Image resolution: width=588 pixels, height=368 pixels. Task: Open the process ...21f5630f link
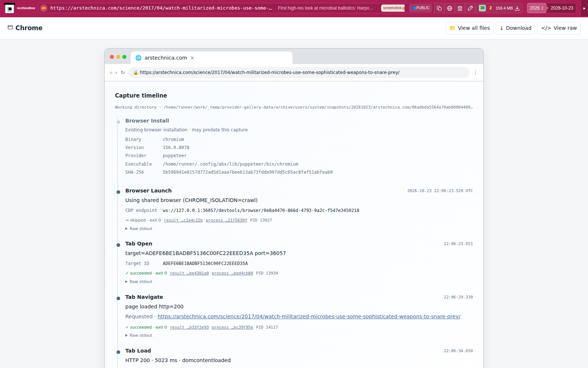pyautogui.click(x=226, y=220)
